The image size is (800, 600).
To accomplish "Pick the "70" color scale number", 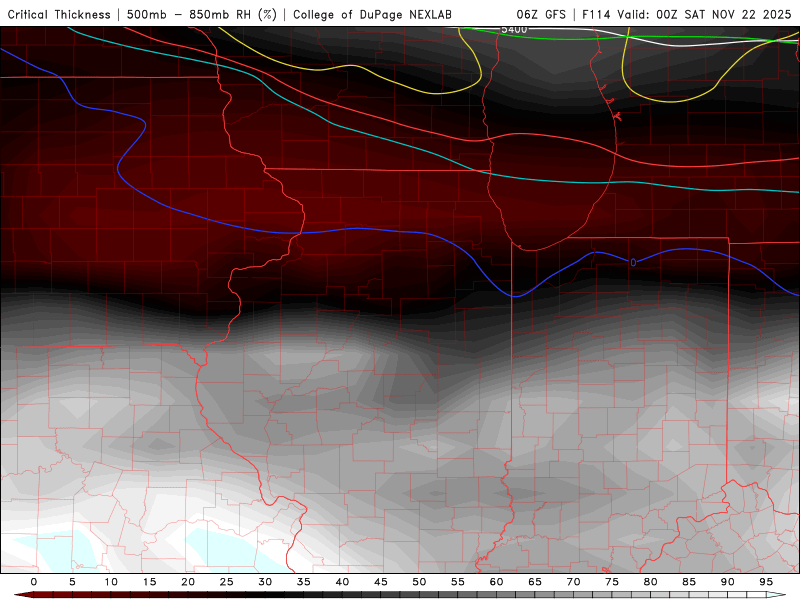I will 573,582.
